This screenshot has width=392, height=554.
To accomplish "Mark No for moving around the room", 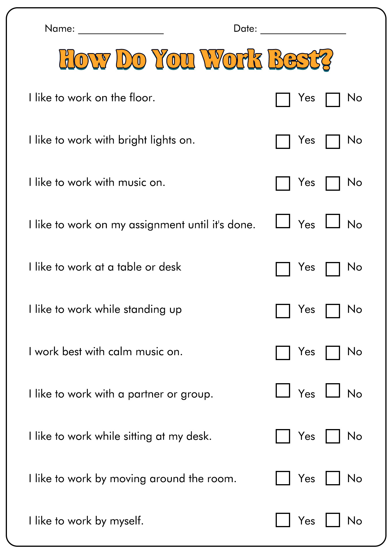I will point(333,478).
